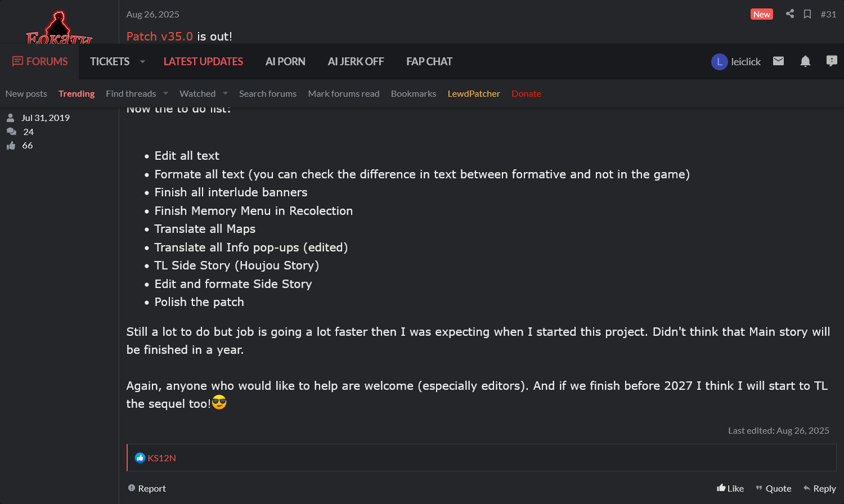Expand the Watched dropdown arrow

click(x=225, y=93)
